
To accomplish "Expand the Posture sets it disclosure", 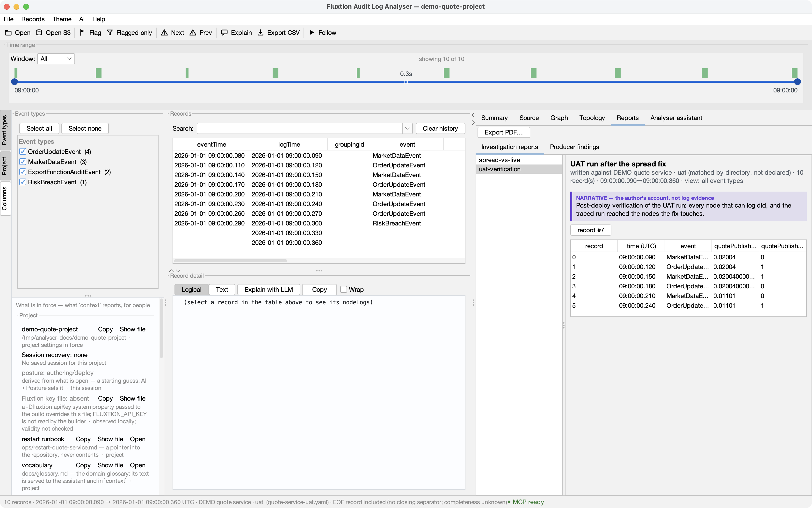I will 23,388.
